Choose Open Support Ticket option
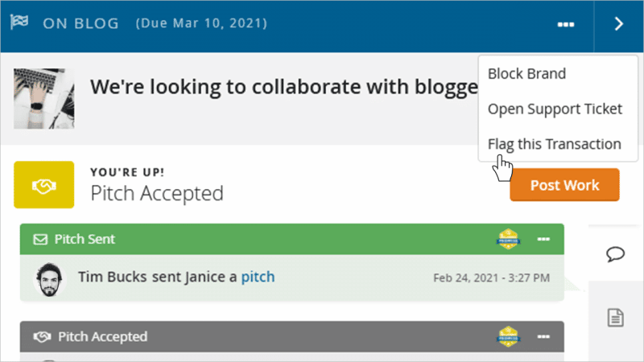644x362 pixels. [555, 109]
